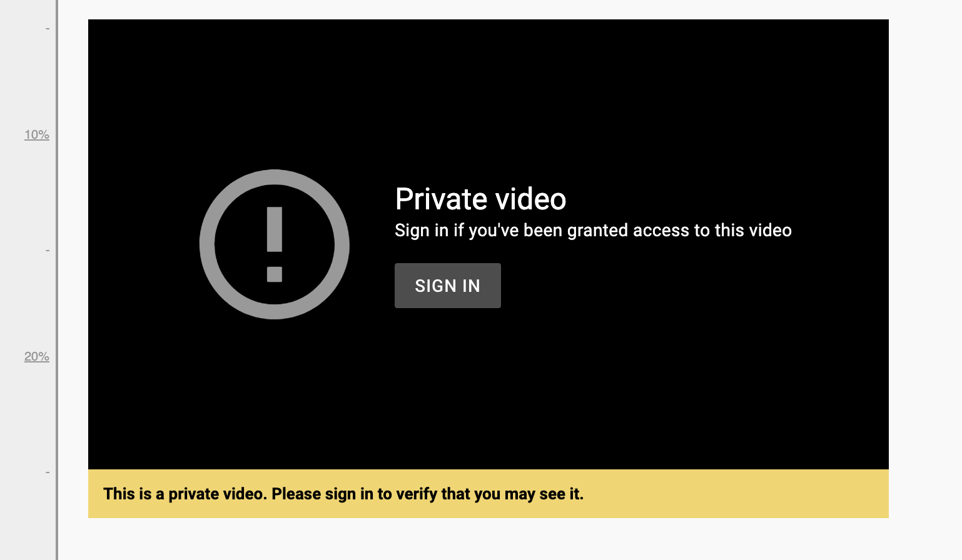Click the circular ring of the warning icon
The width and height of the screenshot is (962, 560).
207,244
